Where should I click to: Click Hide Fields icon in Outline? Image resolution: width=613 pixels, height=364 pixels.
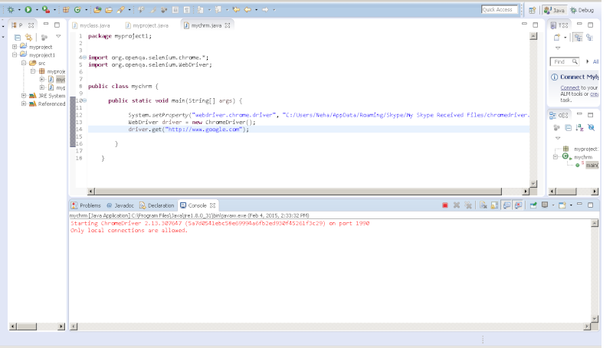click(x=591, y=127)
